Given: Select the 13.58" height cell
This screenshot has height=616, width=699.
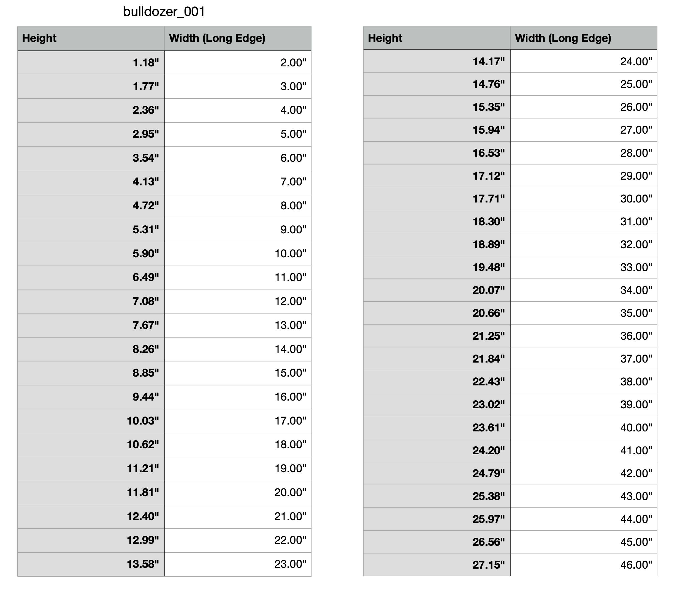Looking at the screenshot, I should click(143, 564).
